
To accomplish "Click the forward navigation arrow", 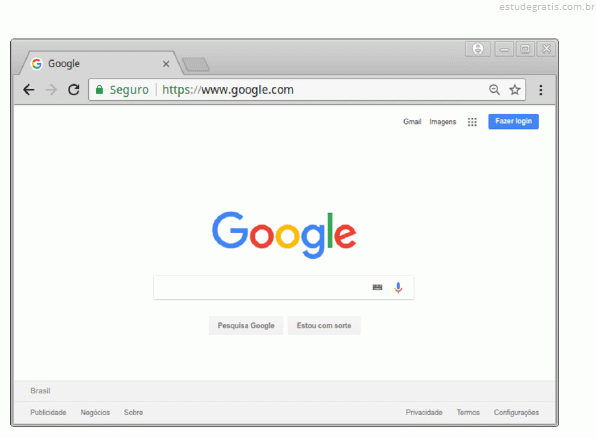I will [x=51, y=90].
